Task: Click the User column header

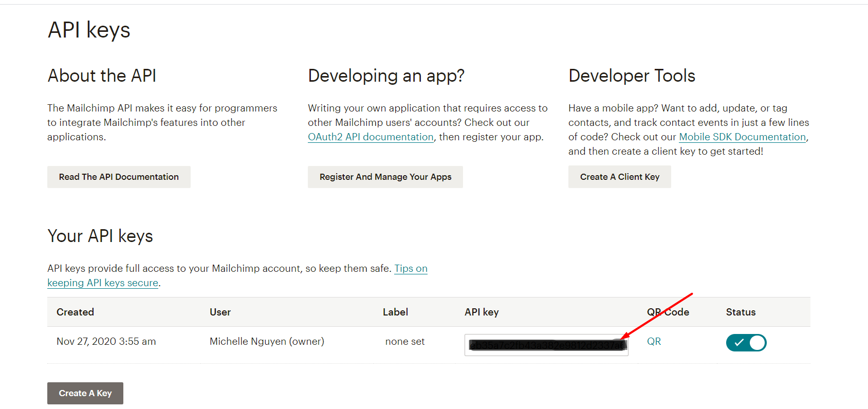Action: click(220, 312)
